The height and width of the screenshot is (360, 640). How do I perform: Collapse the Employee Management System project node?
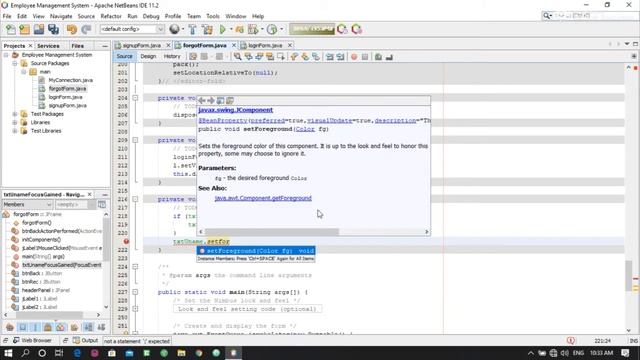click(6, 55)
